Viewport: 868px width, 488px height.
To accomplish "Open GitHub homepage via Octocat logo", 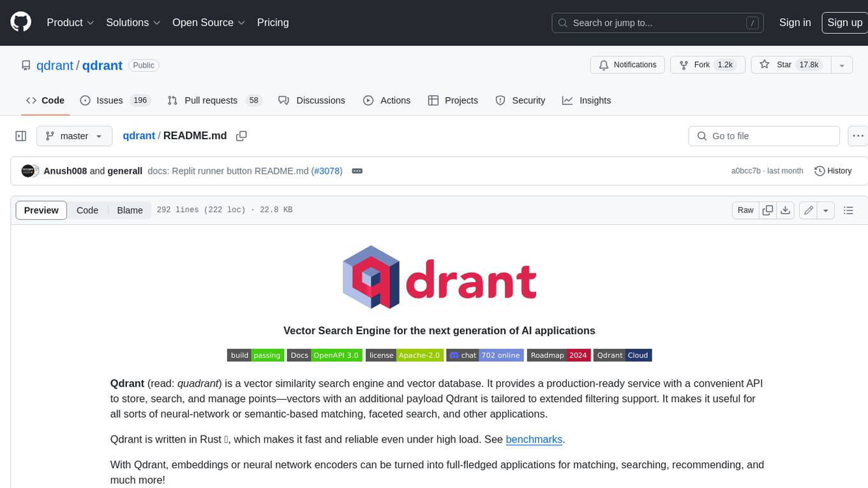I will 20,22.
